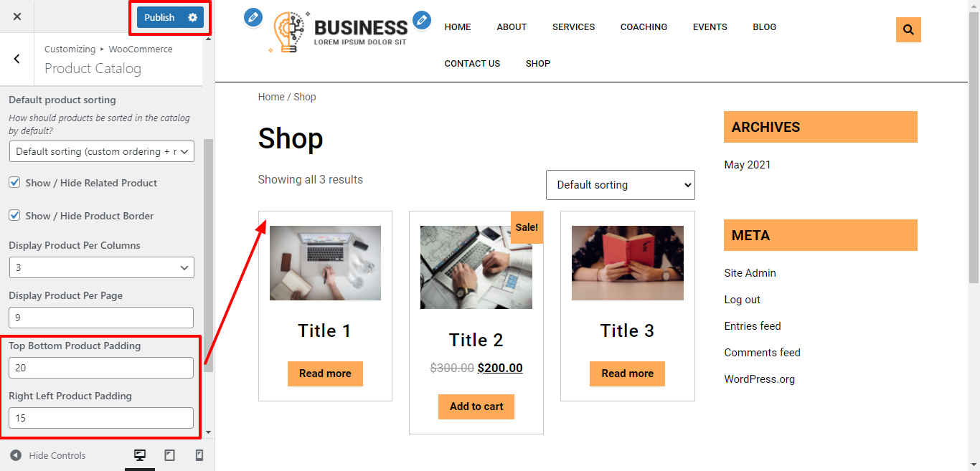Go back using the left chevron arrow
This screenshot has height=471, width=980.
point(17,60)
